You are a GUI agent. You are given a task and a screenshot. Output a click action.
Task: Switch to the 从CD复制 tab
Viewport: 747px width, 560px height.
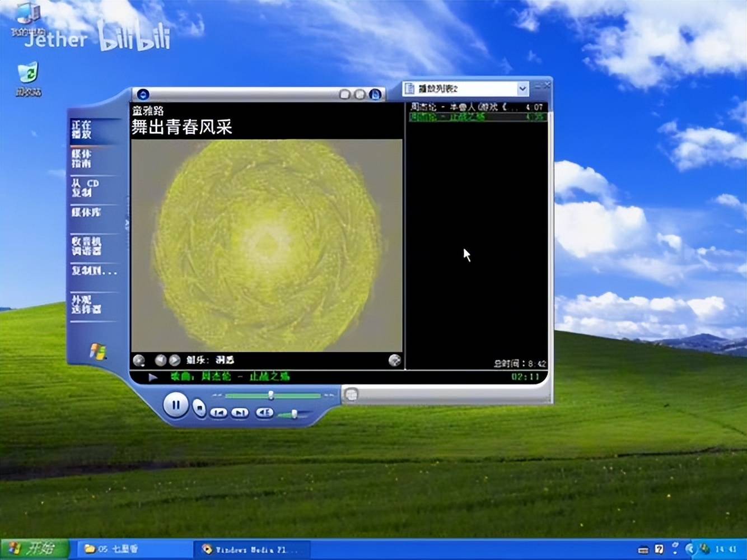point(85,188)
